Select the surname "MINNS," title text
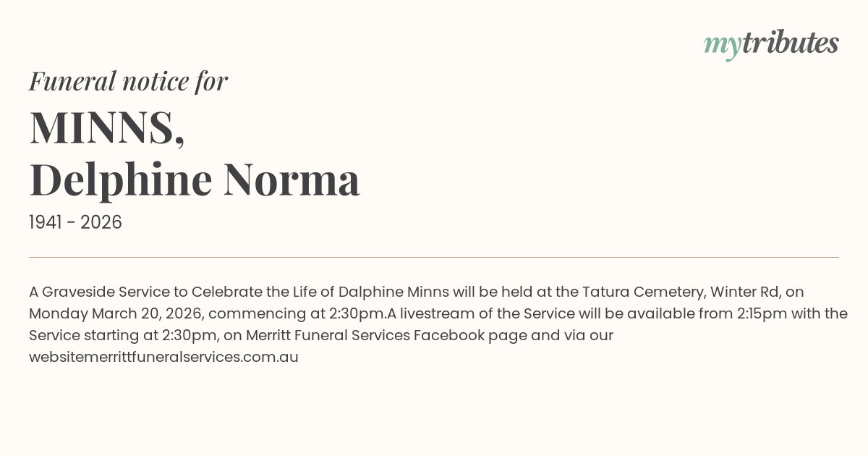 [x=107, y=127]
